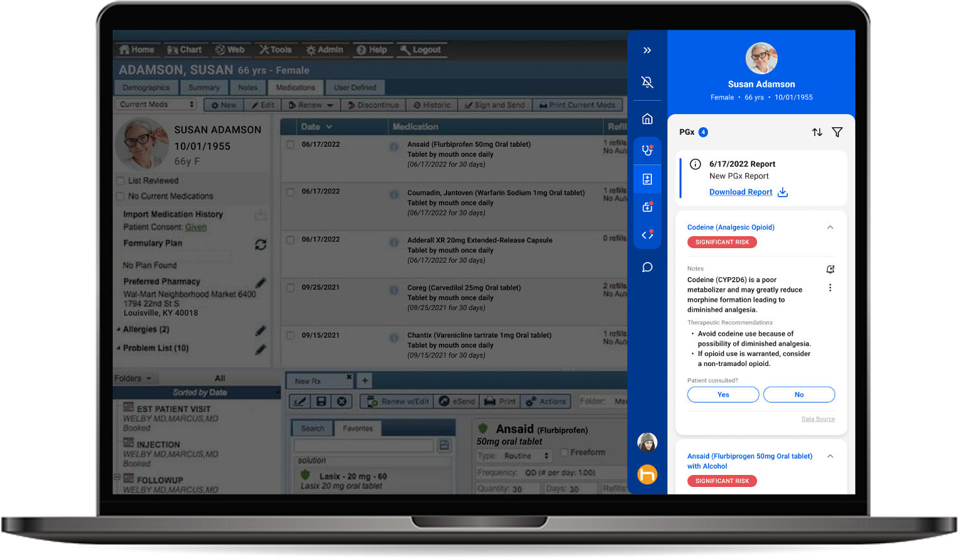The image size is (958, 560).
Task: Click info icon for Coreg medication row
Action: click(394, 290)
